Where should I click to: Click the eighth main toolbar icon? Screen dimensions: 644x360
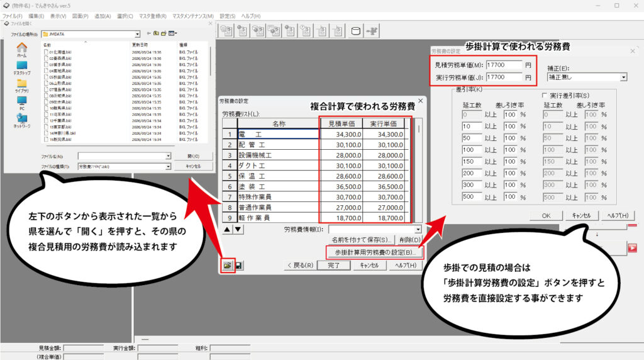pos(338,31)
